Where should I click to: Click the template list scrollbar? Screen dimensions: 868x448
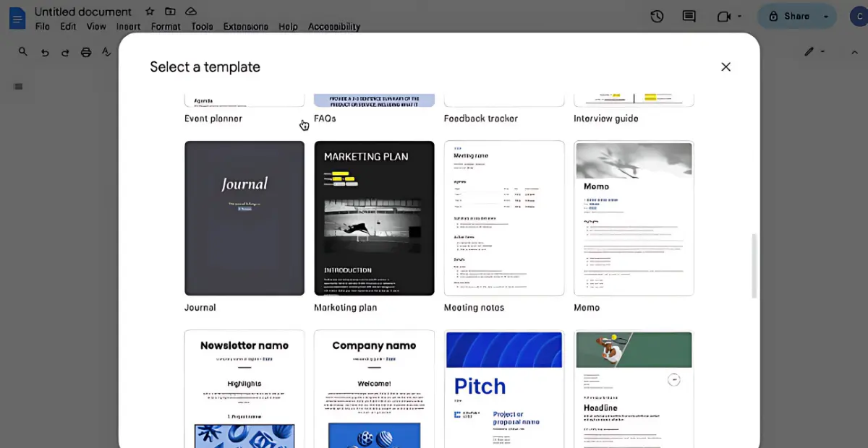[x=754, y=265]
